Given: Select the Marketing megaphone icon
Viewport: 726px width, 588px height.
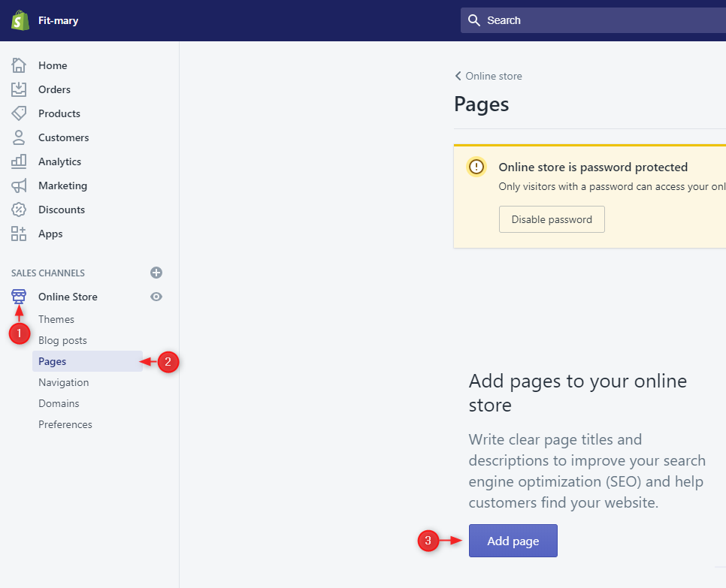Looking at the screenshot, I should pyautogui.click(x=19, y=185).
